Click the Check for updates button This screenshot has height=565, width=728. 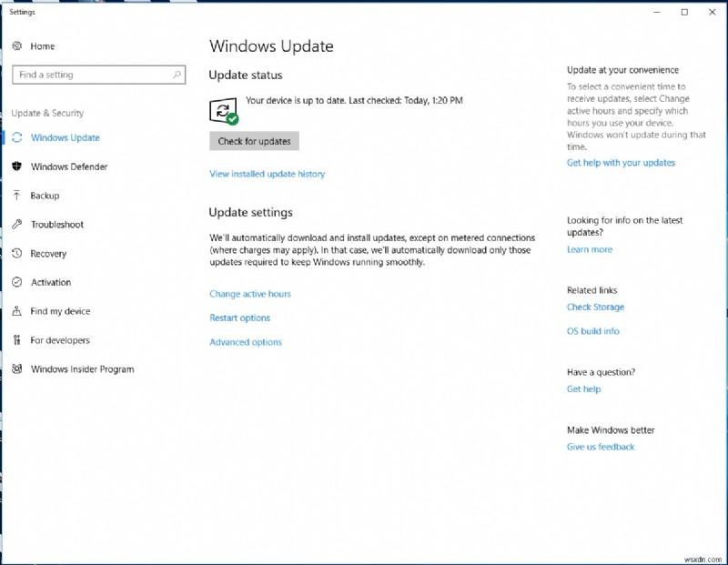[x=254, y=141]
